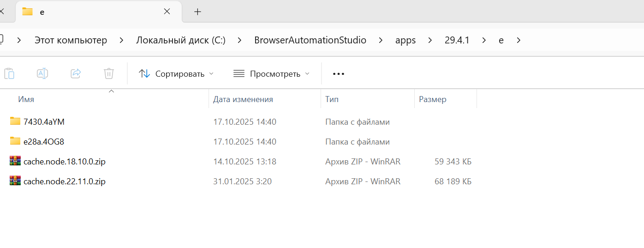Screen dimensions: 644x248
Task: Click size value 59 343 КБ
Action: click(x=453, y=162)
